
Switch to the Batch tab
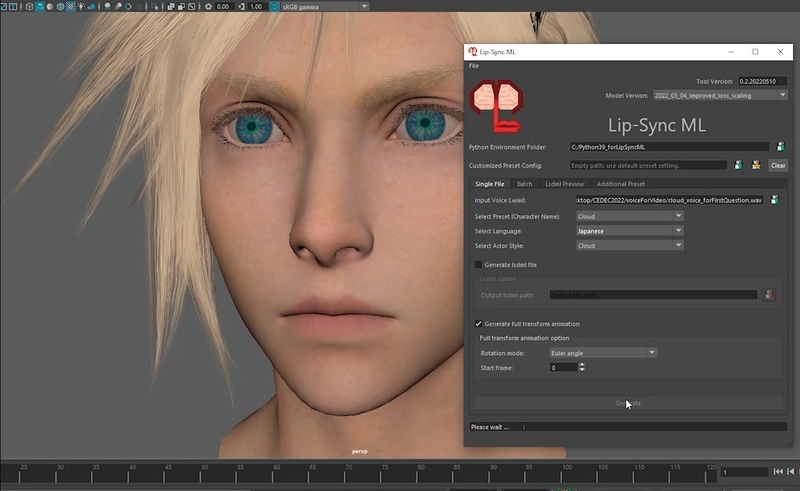524,184
